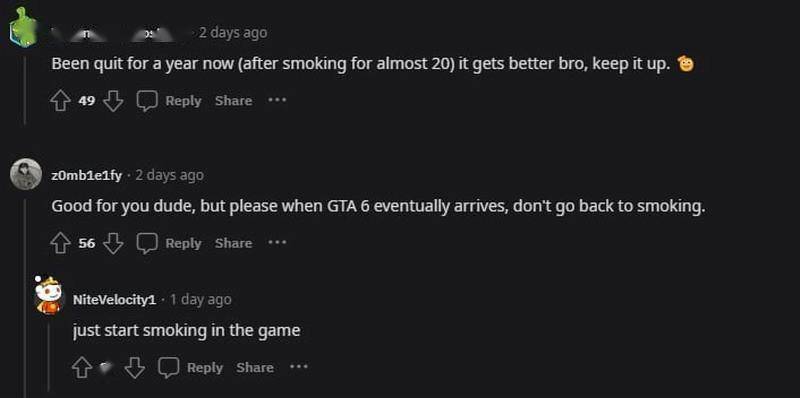
Task: Click the comment bubble icon on the first comment
Action: click(x=147, y=101)
